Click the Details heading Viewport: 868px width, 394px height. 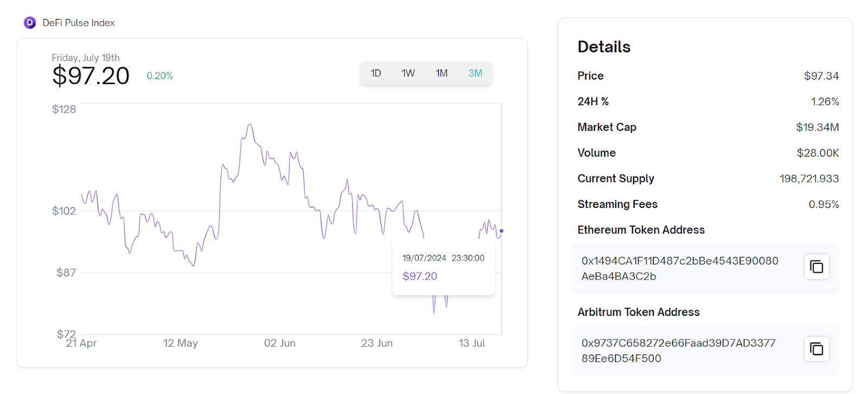click(x=604, y=47)
